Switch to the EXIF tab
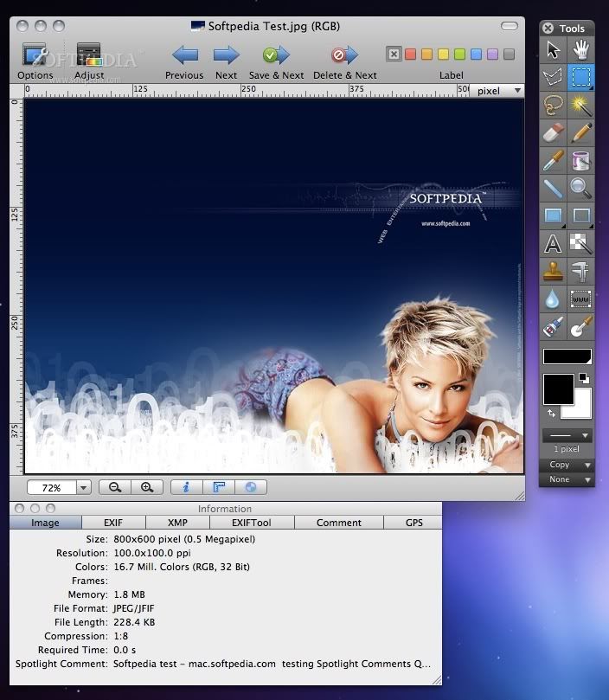Viewport: 609px width, 700px height. point(113,523)
